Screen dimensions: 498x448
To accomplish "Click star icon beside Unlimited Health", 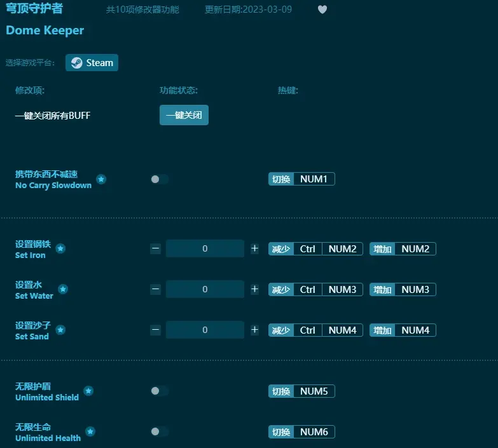I will (90, 431).
